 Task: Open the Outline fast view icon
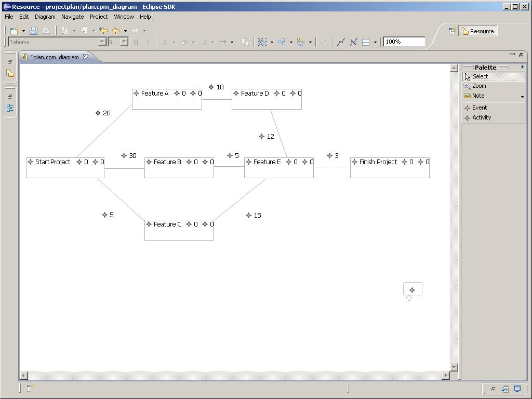tap(10, 108)
